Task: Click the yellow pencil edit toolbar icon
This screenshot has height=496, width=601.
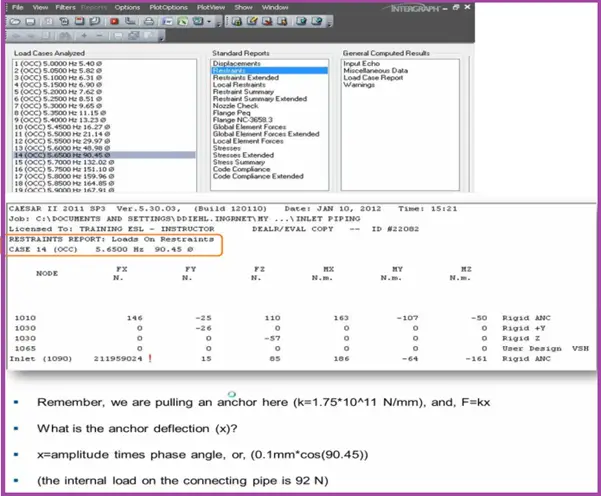Action: pyautogui.click(x=252, y=21)
